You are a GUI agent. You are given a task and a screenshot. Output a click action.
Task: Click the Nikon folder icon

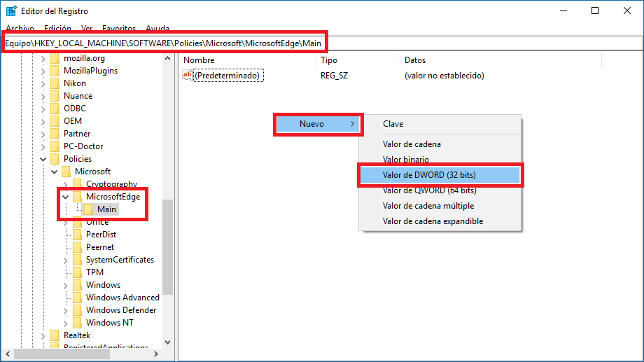[x=55, y=83]
